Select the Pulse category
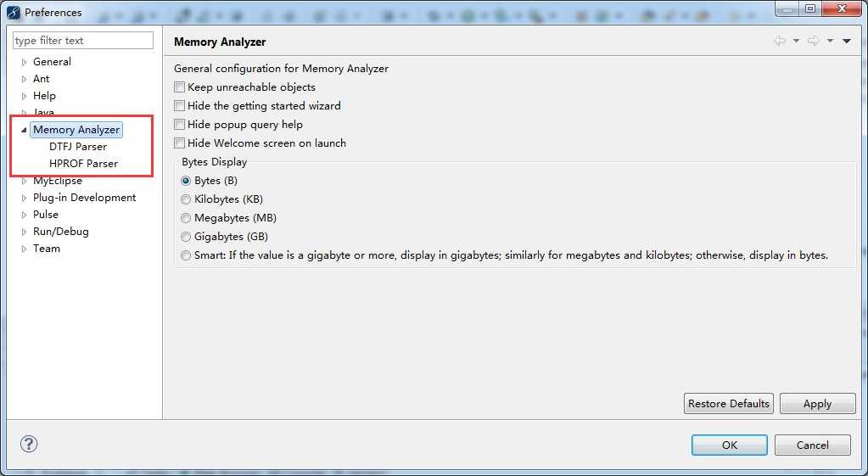This screenshot has width=868, height=476. point(45,214)
